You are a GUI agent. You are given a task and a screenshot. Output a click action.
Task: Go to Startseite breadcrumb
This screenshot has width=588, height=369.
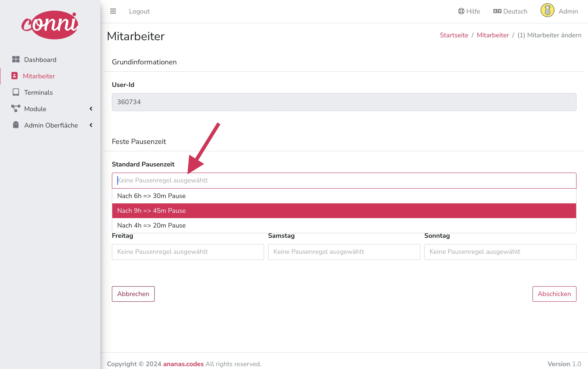tap(454, 35)
